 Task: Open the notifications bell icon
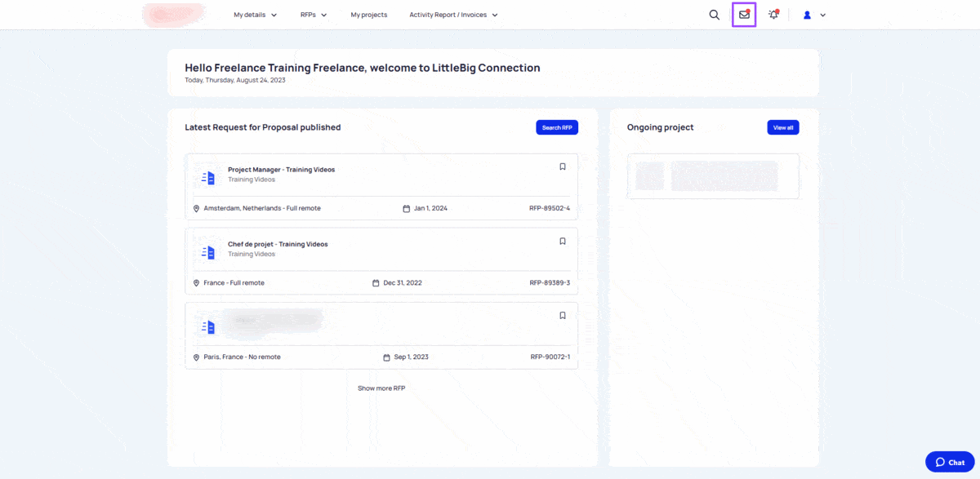[x=773, y=15]
